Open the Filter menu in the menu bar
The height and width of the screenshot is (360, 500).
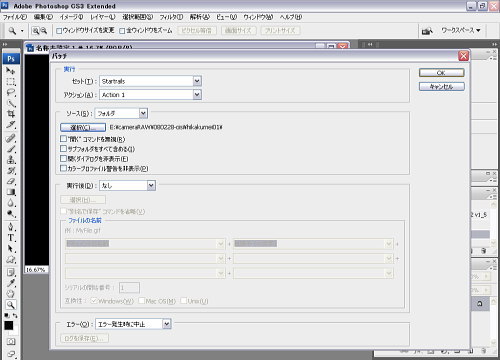pyautogui.click(x=171, y=17)
